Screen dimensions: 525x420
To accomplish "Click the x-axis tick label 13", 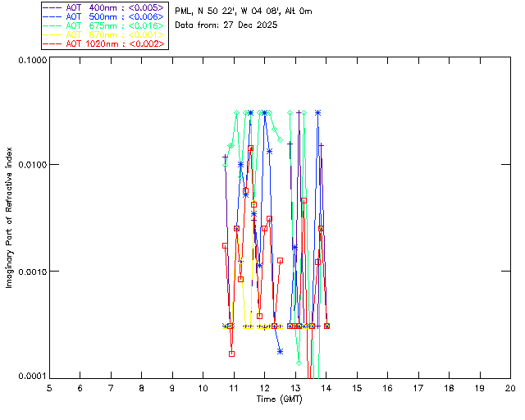I will click(x=295, y=388).
